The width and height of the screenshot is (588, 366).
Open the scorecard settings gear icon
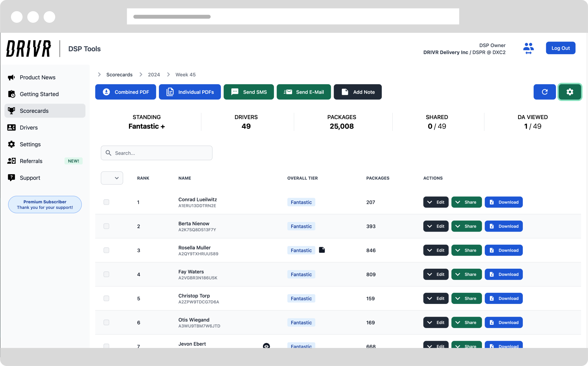pos(570,92)
